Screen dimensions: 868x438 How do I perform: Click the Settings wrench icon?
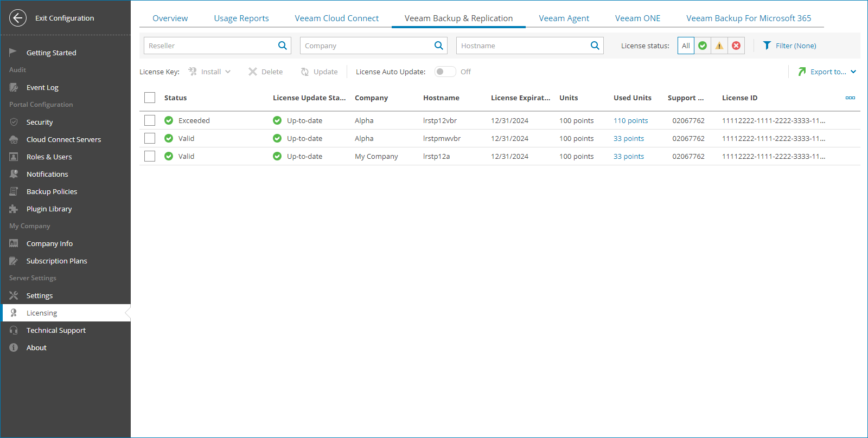(14, 295)
